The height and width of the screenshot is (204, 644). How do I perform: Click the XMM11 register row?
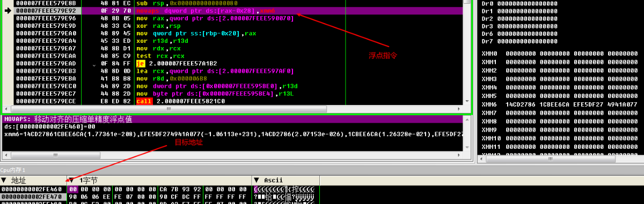(560, 146)
